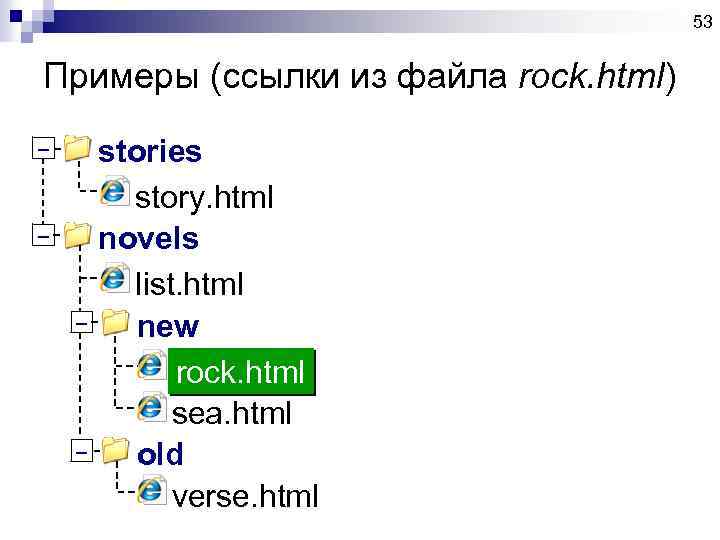Screen dimensions: 720x540
Task: Click the sea.html file icon
Action: click(152, 407)
